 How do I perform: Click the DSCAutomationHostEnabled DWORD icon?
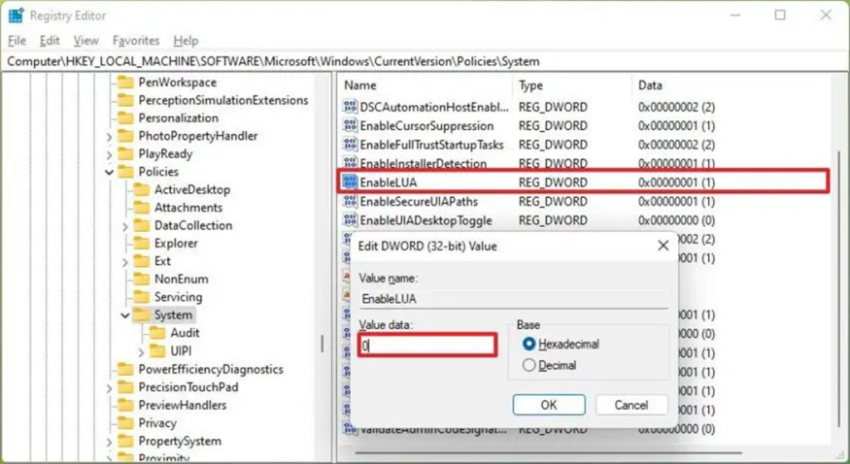350,107
